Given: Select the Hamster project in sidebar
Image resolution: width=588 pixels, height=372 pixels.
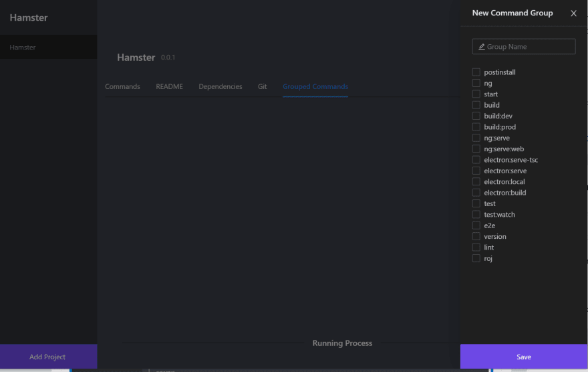Looking at the screenshot, I should (x=48, y=47).
